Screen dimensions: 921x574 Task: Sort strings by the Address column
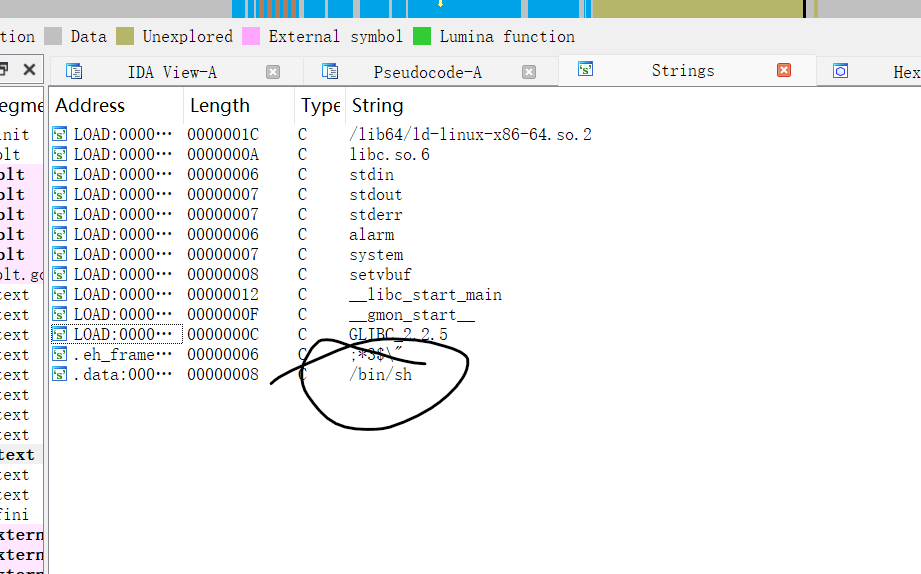[90, 106]
